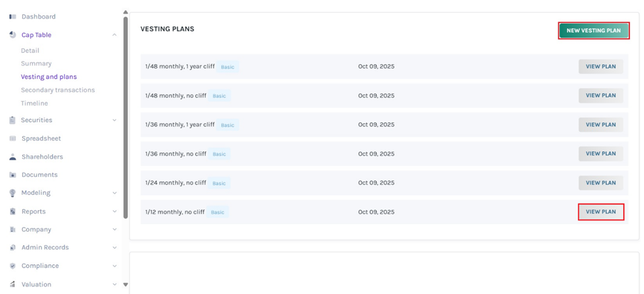Collapse the Cap Table section chevron
Screen dimensions: 644x294
click(x=114, y=35)
